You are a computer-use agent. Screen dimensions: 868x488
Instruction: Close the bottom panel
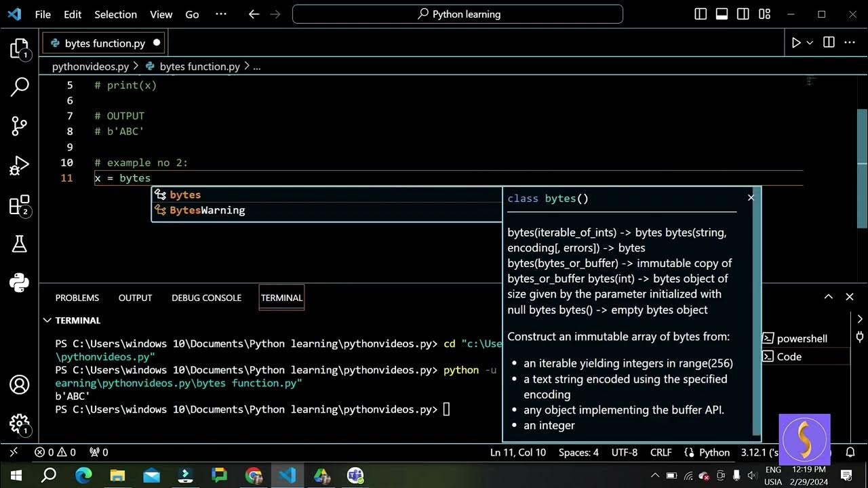coord(849,296)
